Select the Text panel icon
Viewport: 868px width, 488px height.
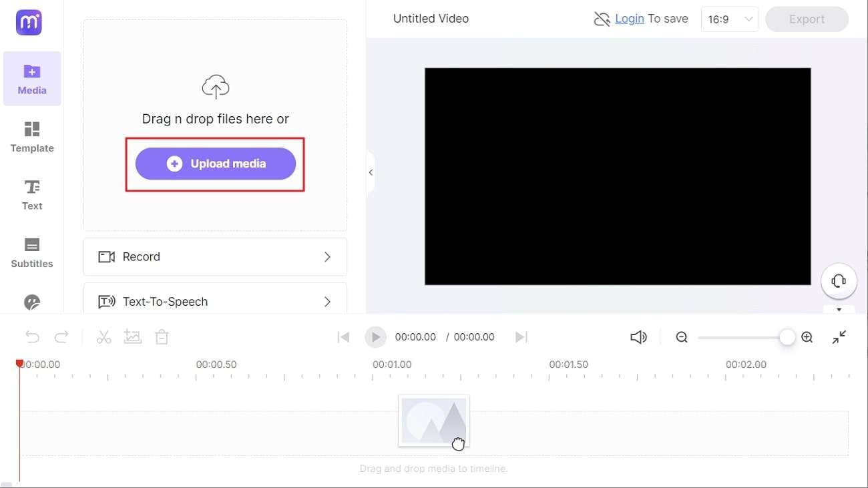click(x=31, y=194)
